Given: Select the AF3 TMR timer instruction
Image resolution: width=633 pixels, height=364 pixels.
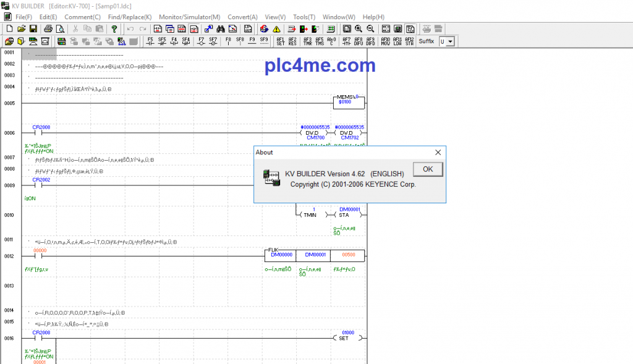Looking at the screenshot, I should [307, 41].
